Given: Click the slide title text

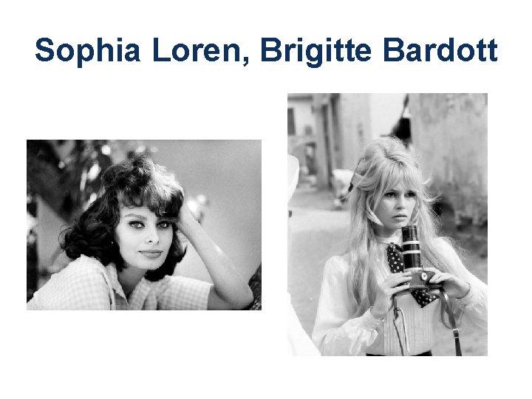Looking at the screenshot, I should [x=266, y=51].
